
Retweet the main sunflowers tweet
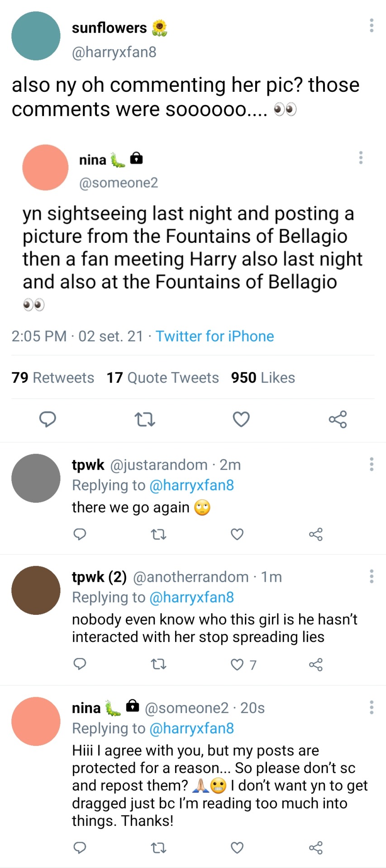[x=145, y=420]
